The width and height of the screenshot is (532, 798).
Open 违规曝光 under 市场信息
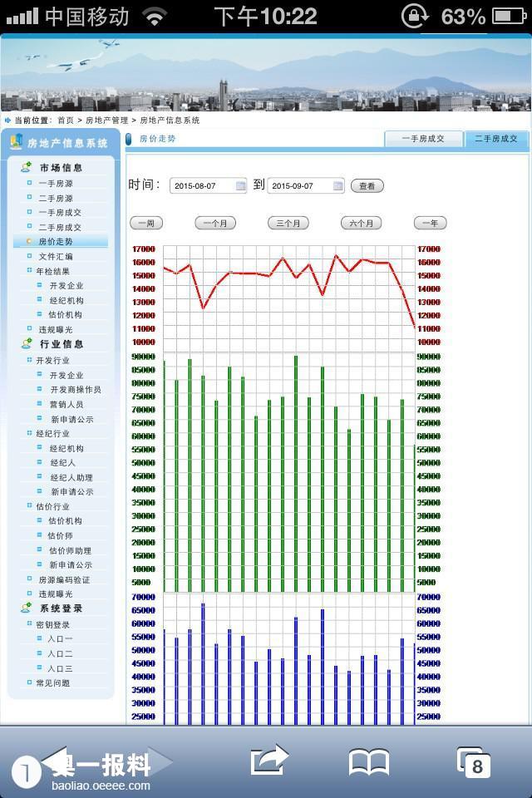coord(56,329)
